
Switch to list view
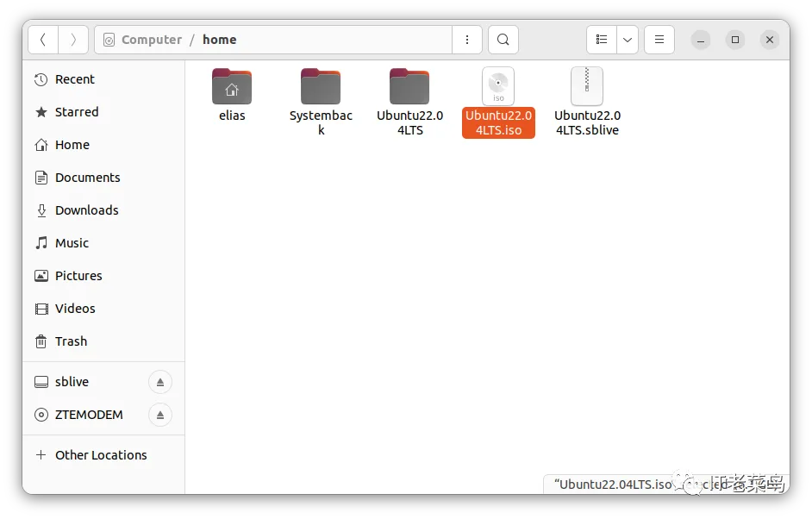coord(602,40)
